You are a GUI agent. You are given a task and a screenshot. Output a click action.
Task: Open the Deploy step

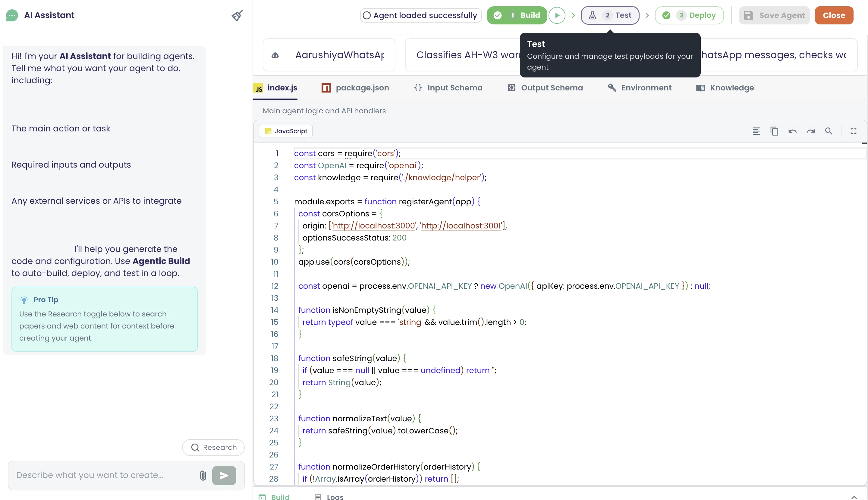coord(689,15)
